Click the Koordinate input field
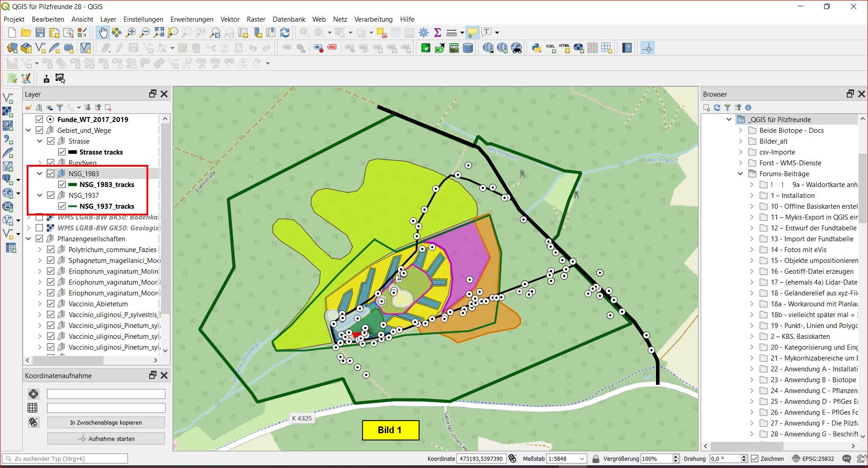Screen dimensions: 868x468 coord(481,459)
